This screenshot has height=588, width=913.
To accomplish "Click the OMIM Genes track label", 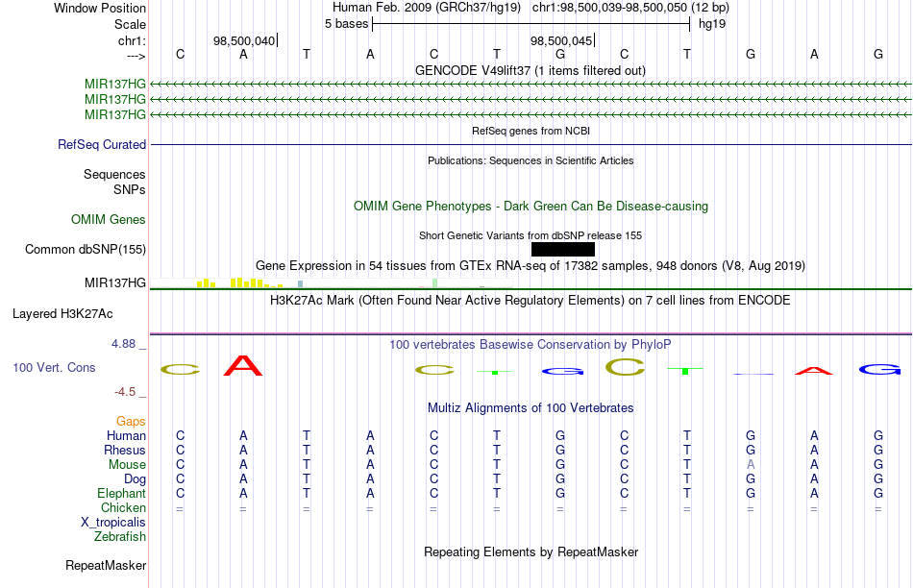I will [109, 219].
